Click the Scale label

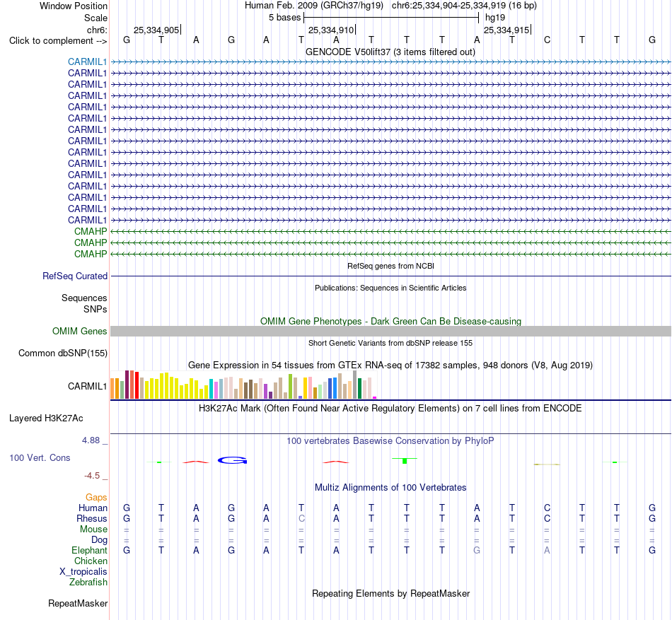[95, 18]
